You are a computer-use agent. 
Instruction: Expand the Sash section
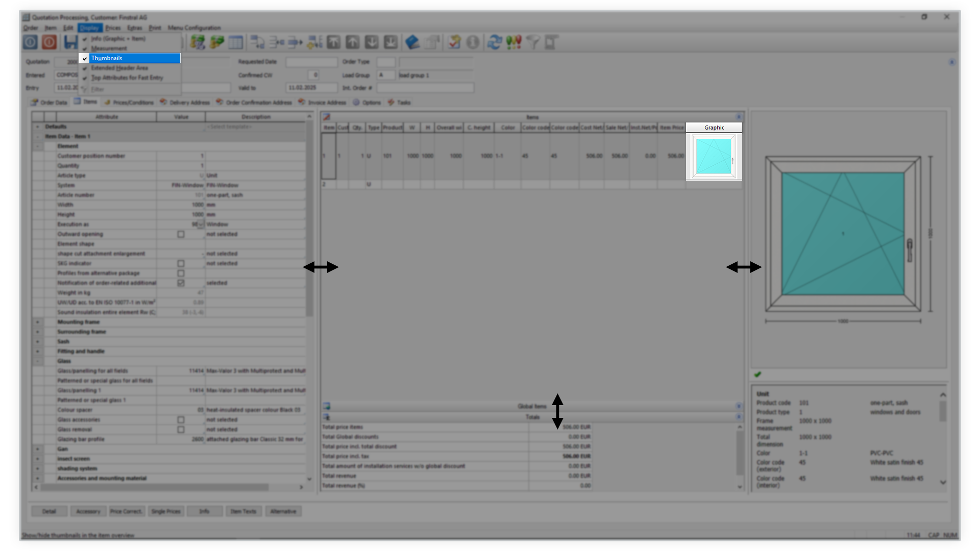(x=37, y=341)
